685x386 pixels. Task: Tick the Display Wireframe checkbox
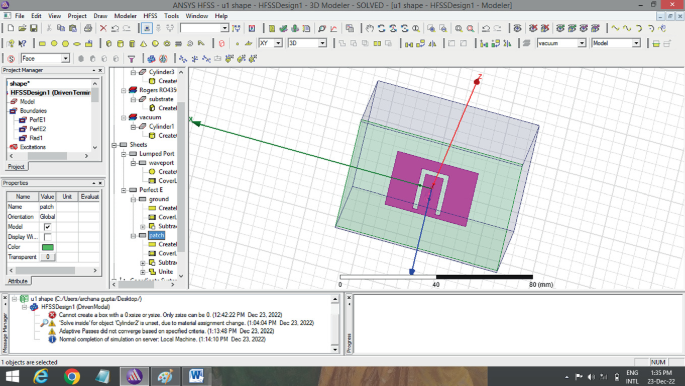47,237
